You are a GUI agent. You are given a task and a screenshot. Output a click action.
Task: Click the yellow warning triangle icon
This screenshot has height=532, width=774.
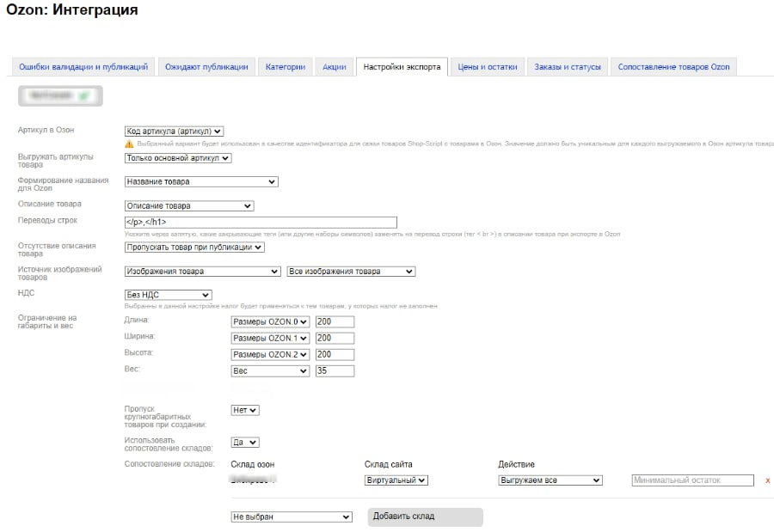tap(129, 144)
